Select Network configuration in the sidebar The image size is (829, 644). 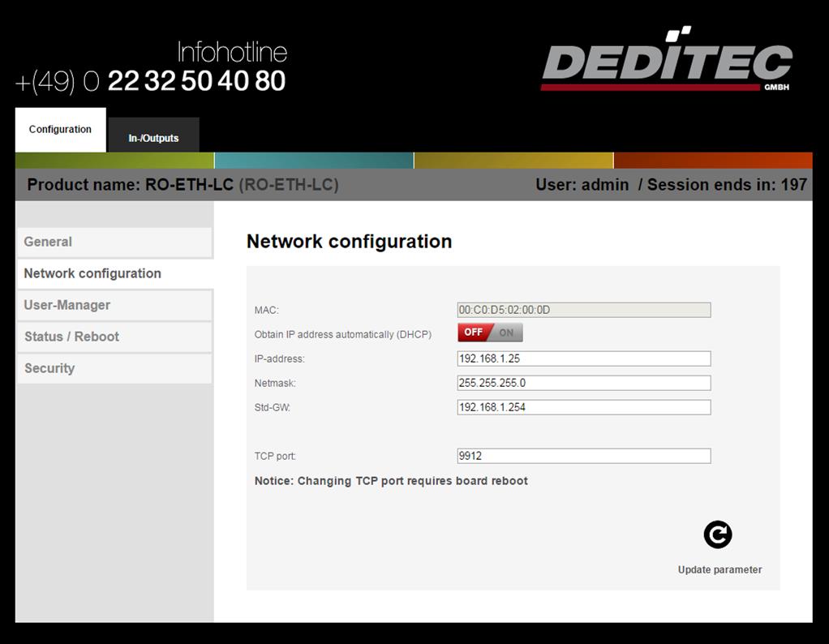coord(114,273)
